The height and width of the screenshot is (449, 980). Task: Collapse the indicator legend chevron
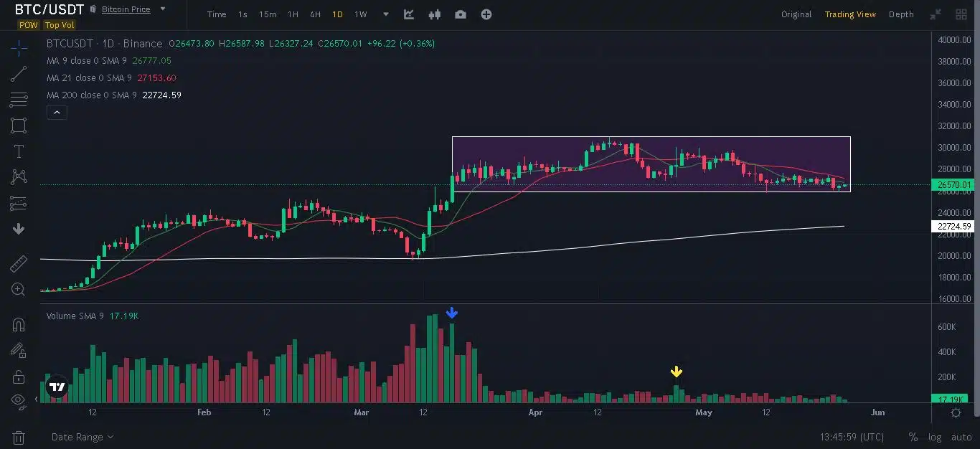(x=57, y=112)
